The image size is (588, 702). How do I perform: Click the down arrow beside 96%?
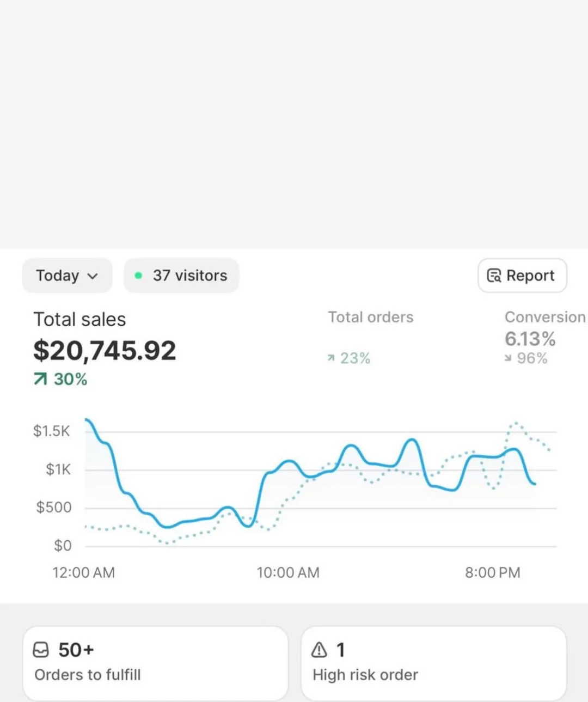click(x=508, y=358)
